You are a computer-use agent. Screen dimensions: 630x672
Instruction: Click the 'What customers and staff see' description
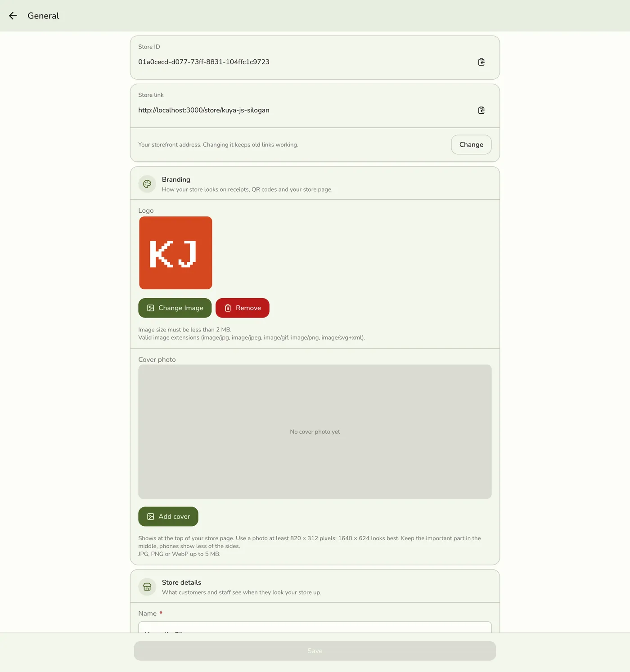pos(242,592)
